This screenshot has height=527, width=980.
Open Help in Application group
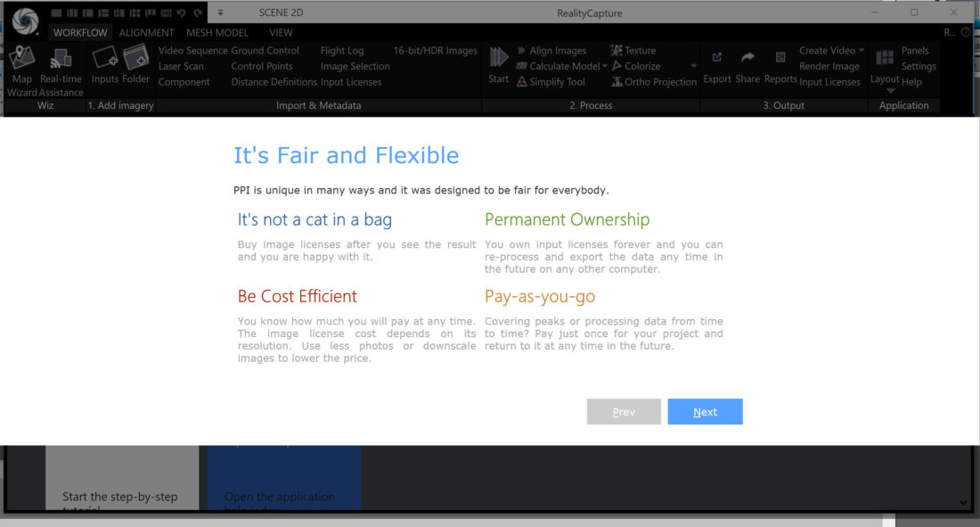[912, 82]
